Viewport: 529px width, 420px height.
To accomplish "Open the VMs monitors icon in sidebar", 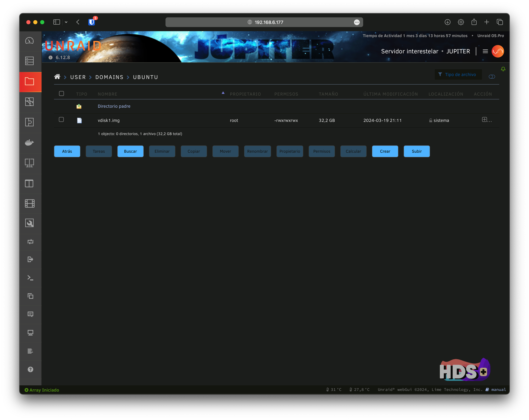I will pyautogui.click(x=29, y=163).
